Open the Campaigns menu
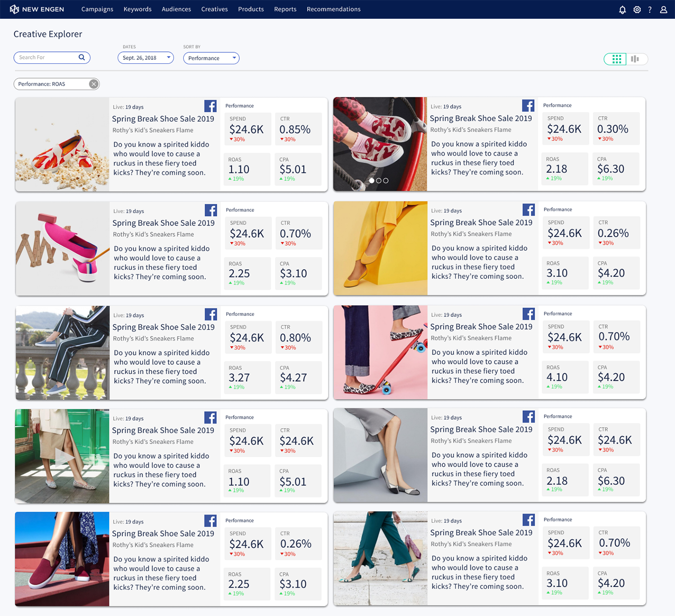 [97, 9]
